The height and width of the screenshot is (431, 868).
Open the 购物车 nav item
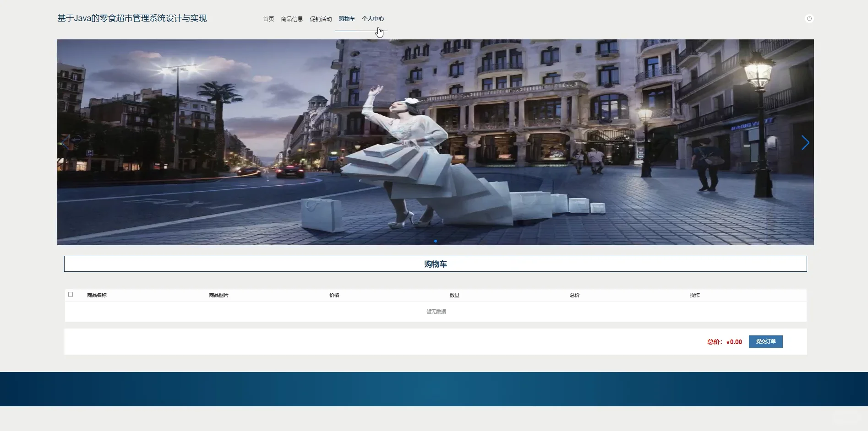click(347, 19)
